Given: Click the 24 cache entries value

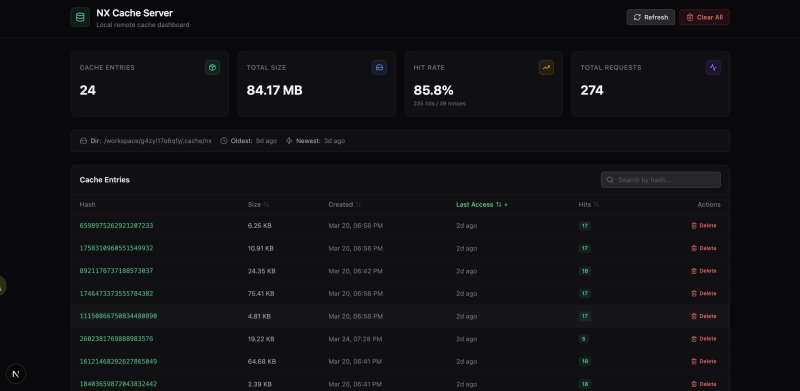Looking at the screenshot, I should pyautogui.click(x=88, y=90).
